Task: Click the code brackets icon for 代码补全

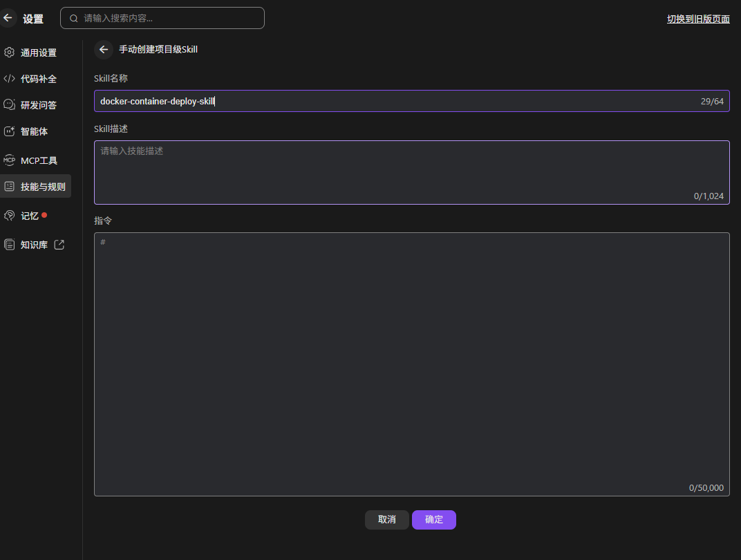Action: 10,78
